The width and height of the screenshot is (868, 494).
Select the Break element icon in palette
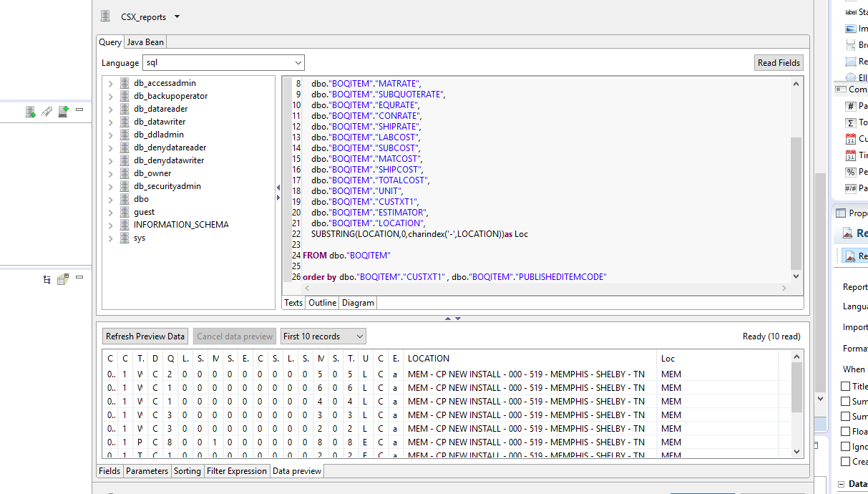[x=851, y=45]
